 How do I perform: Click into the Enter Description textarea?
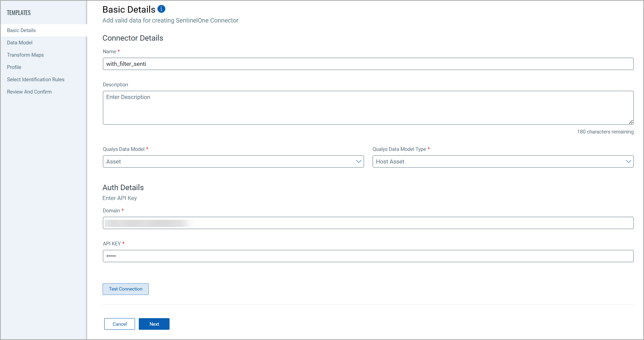tap(368, 108)
